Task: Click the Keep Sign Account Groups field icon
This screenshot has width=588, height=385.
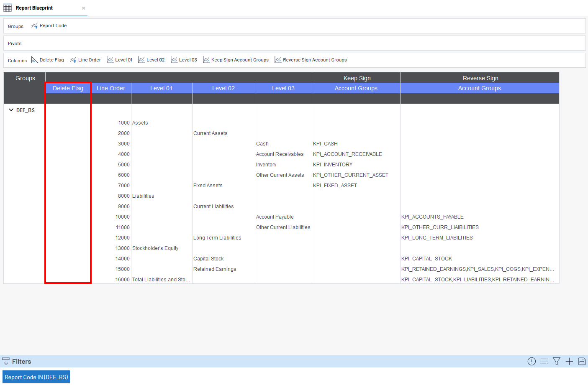Action: point(206,60)
